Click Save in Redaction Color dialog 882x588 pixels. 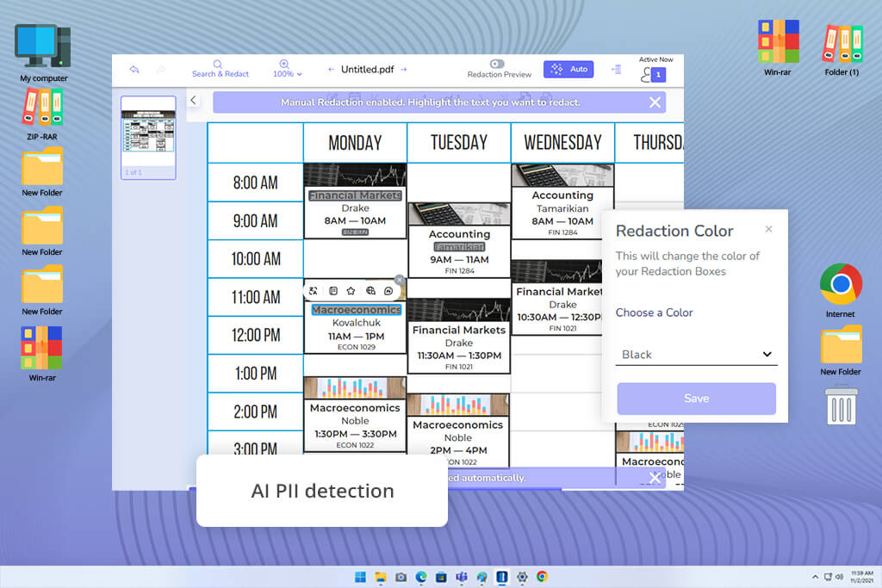[x=696, y=399]
